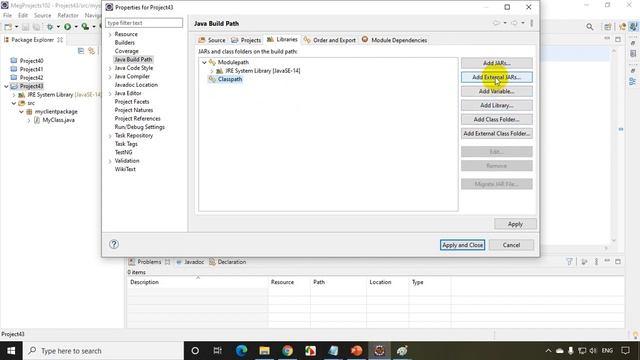This screenshot has width=640, height=360.
Task: Select Project Natures entry
Action: (134, 110)
